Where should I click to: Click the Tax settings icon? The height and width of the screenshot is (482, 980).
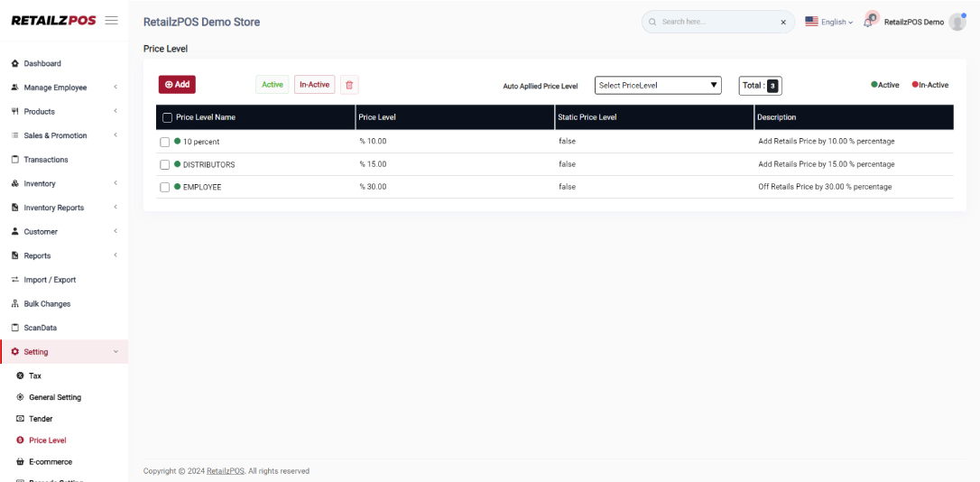tap(20, 375)
